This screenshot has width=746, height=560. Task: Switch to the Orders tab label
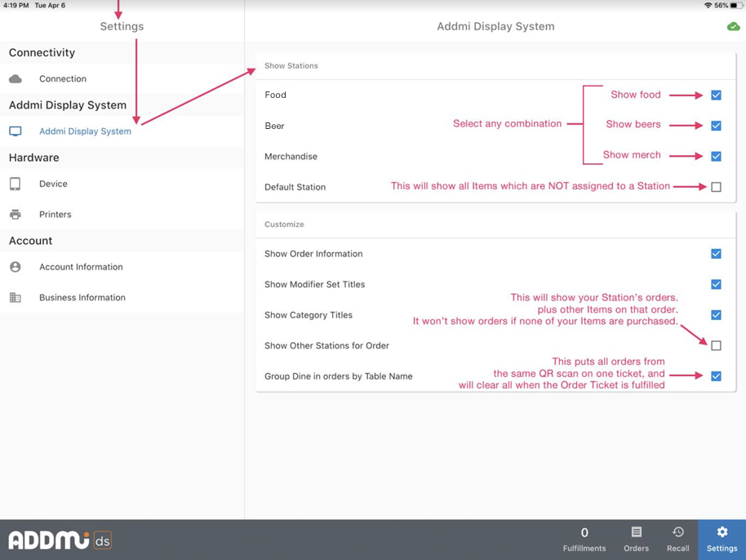pos(636,548)
